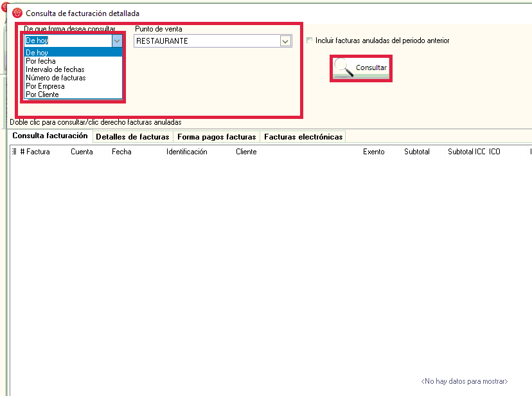Select 'Por fecha' from the dropdown list
Viewport: 532px width, 396px height.
pos(40,61)
